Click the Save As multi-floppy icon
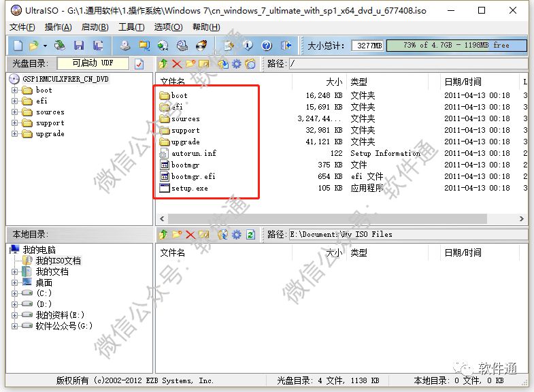 [x=99, y=46]
